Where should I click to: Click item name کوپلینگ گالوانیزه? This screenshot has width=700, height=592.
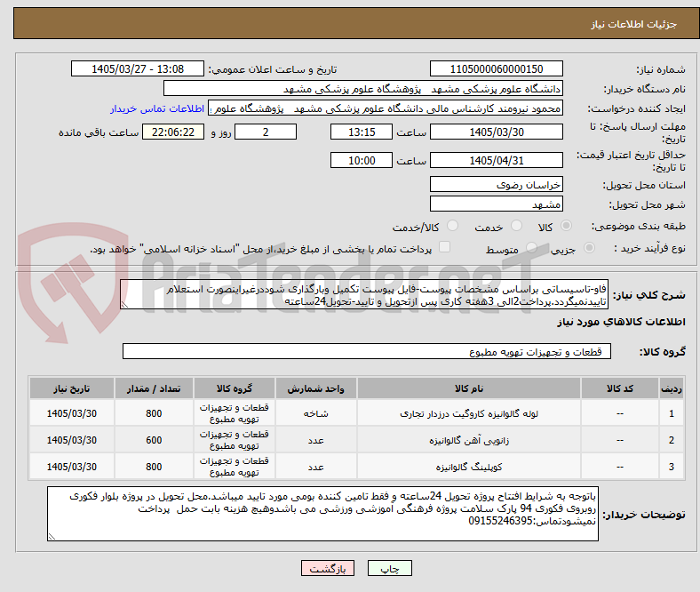coord(469,467)
